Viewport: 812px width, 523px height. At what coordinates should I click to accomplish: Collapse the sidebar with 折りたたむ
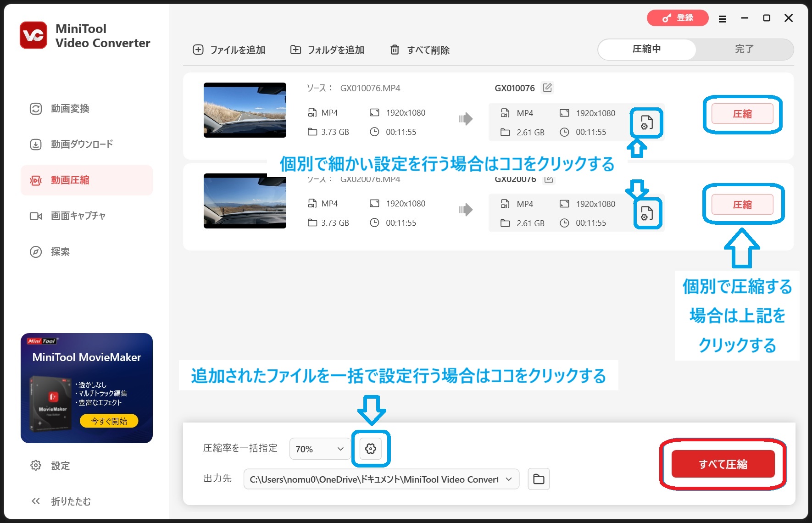(x=61, y=501)
